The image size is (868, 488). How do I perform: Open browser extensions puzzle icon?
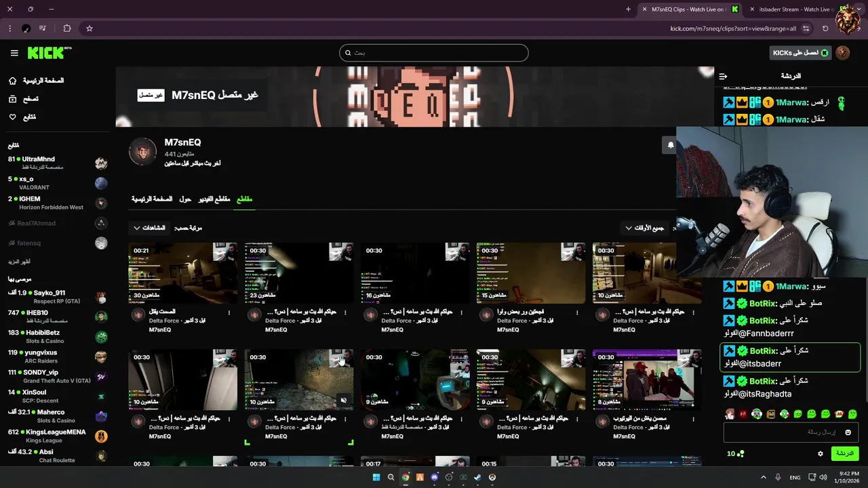coord(66,28)
